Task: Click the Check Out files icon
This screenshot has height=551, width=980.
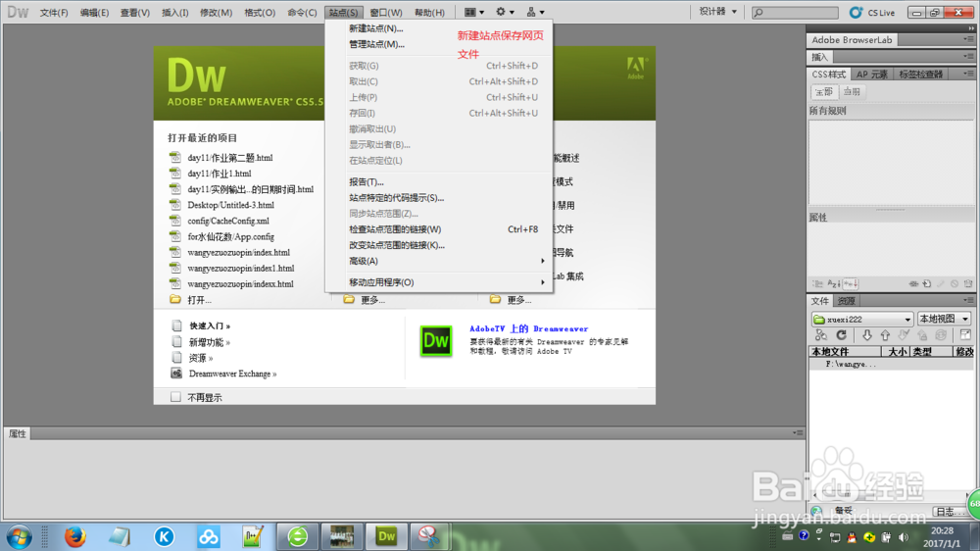Action: point(904,336)
